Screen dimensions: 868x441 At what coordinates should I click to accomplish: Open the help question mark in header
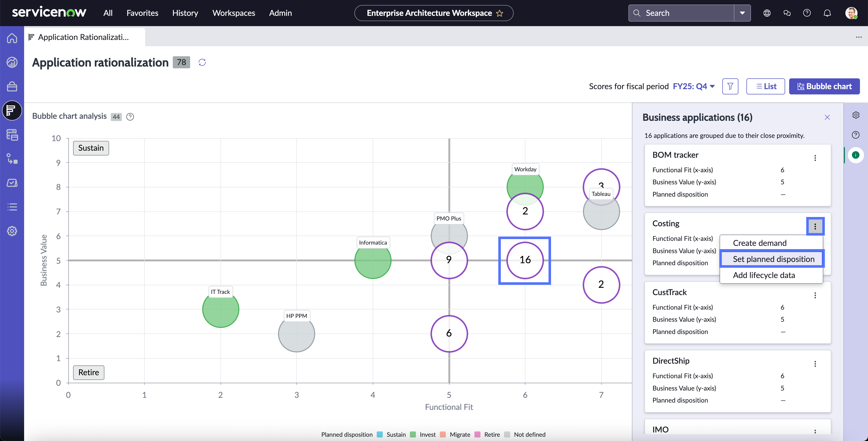[x=807, y=13]
